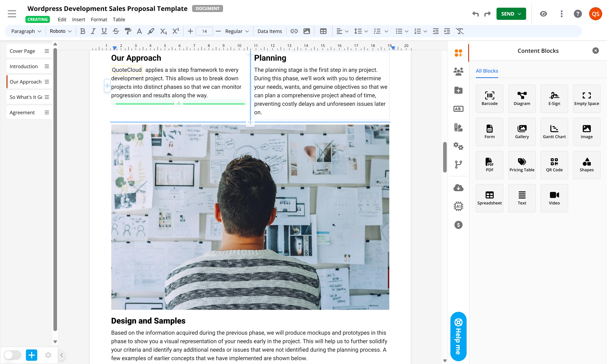Insert an E-Sign block

tap(554, 98)
